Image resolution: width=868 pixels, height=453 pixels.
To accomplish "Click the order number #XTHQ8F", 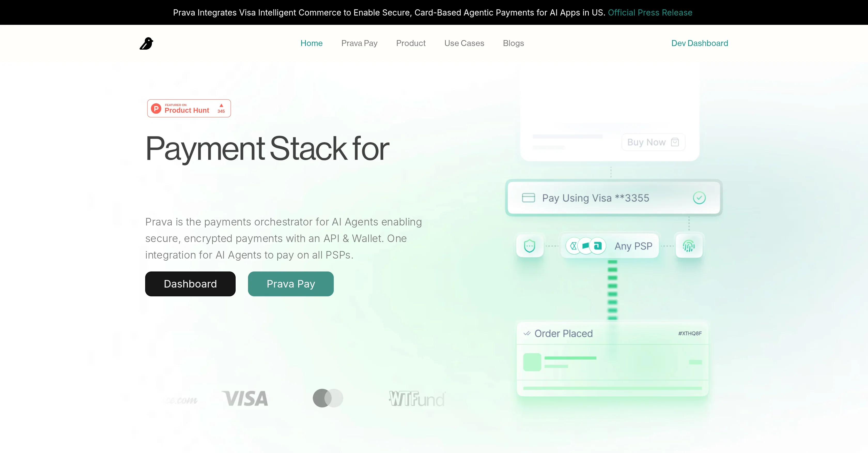I will 690,333.
